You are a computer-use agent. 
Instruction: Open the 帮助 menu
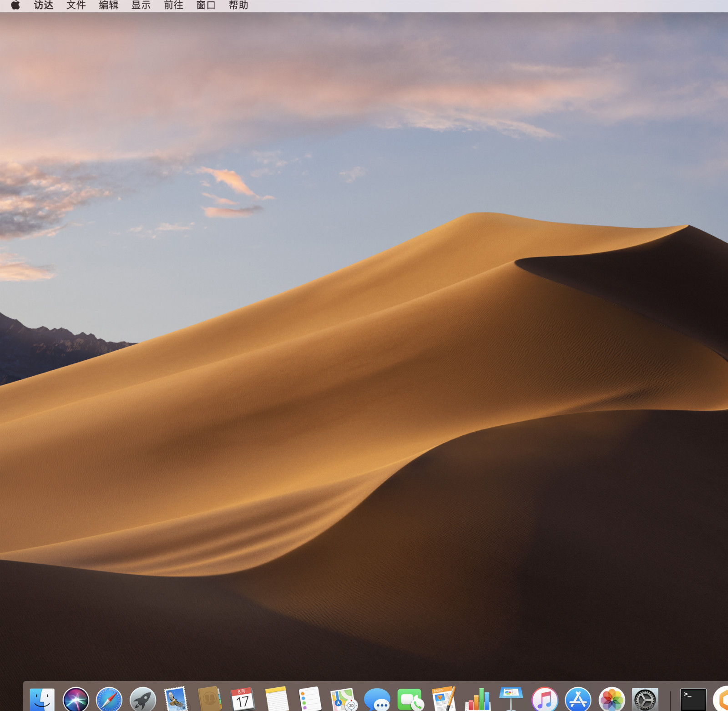(x=238, y=5)
